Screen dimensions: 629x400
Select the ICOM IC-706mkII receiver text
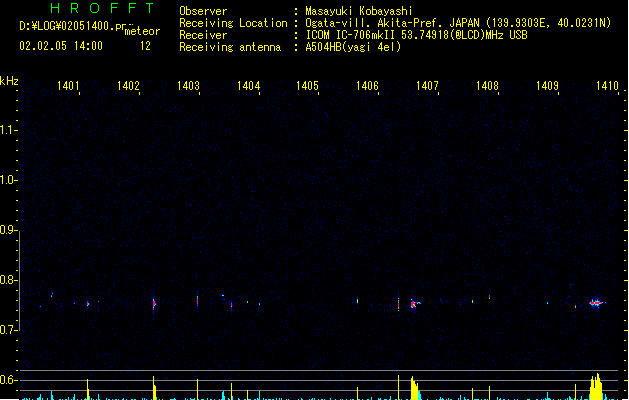click(352, 35)
